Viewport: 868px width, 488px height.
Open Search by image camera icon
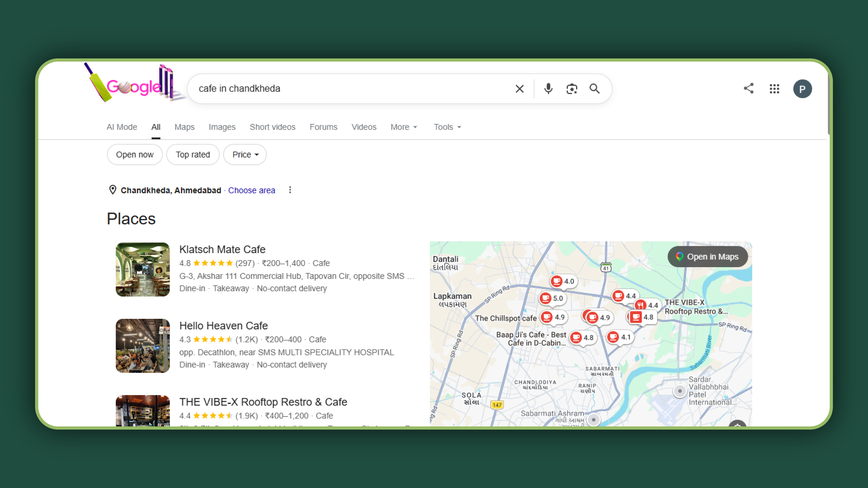click(572, 89)
